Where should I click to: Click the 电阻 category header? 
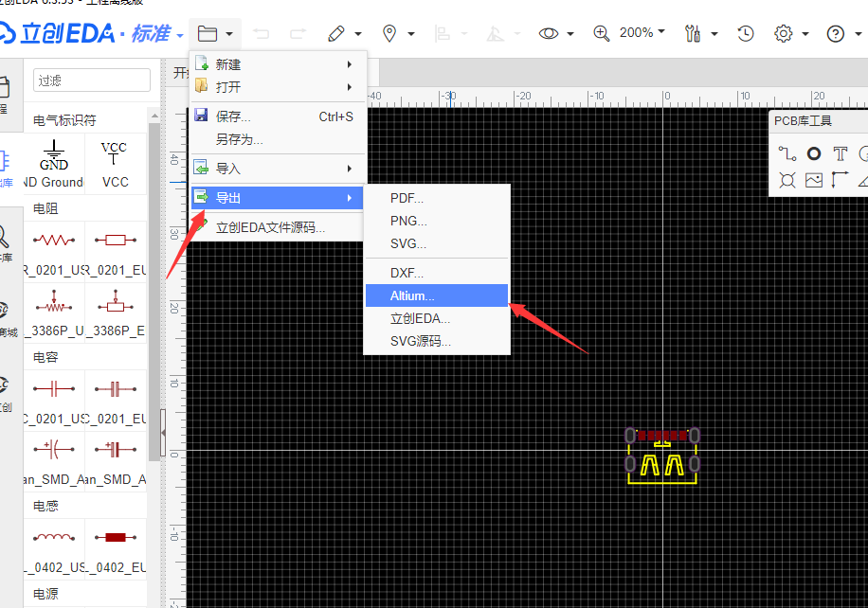[45, 208]
